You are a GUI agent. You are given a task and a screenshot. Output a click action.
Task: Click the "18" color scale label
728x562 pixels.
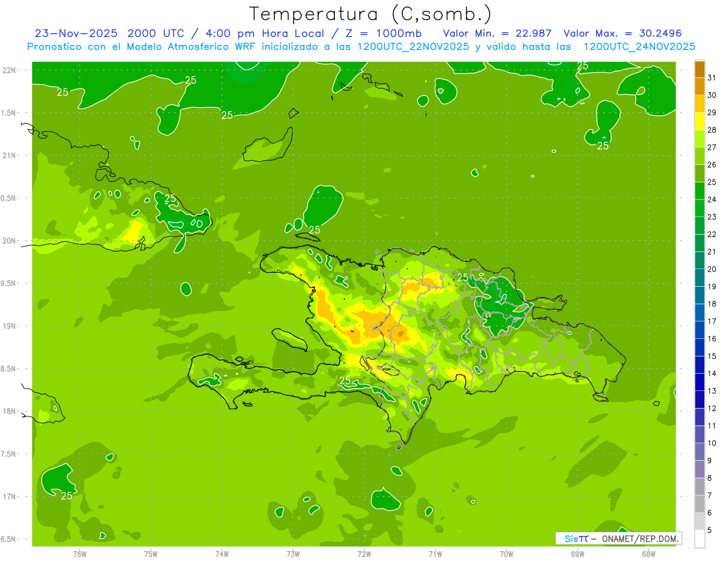(x=712, y=304)
